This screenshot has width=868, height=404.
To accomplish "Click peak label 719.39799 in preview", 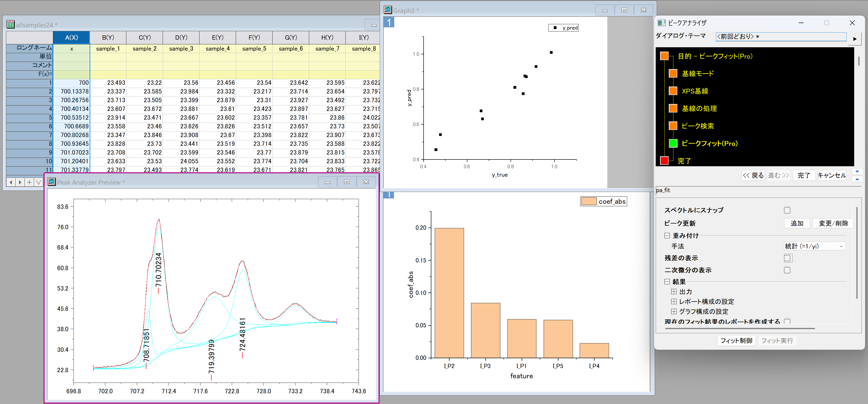I will tap(211, 356).
